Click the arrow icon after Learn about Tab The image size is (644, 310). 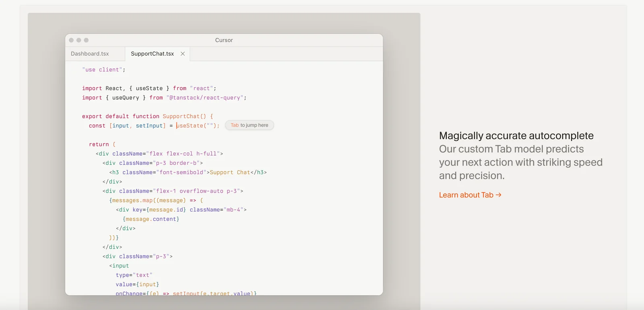(499, 195)
